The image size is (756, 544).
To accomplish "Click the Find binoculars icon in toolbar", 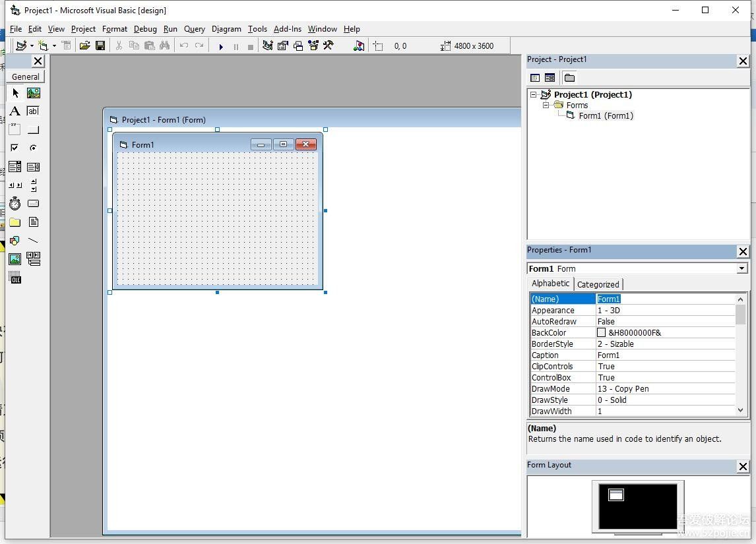I will 165,45.
